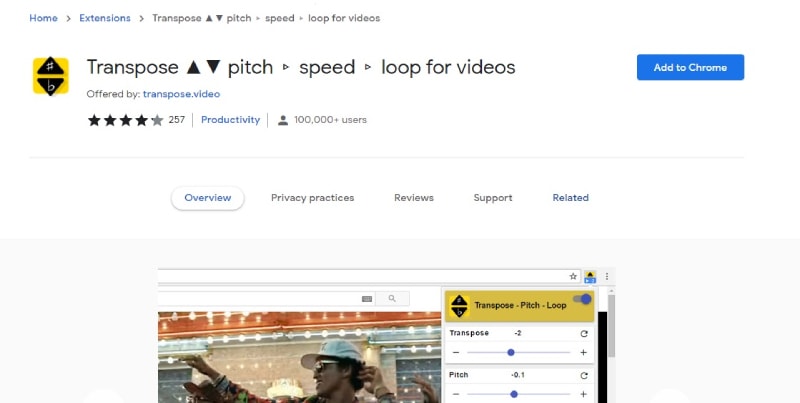Click the star rating icons
Screen dimensions: 800x403
(x=126, y=120)
